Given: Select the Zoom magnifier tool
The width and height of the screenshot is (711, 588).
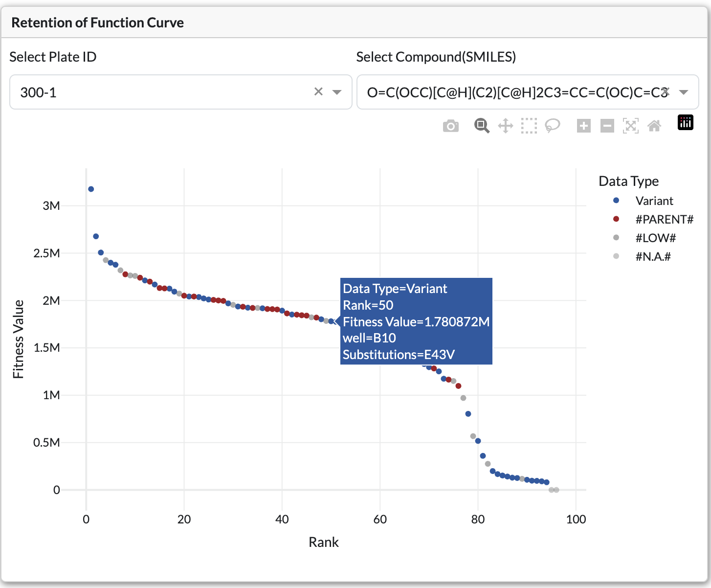Looking at the screenshot, I should coord(482,126).
